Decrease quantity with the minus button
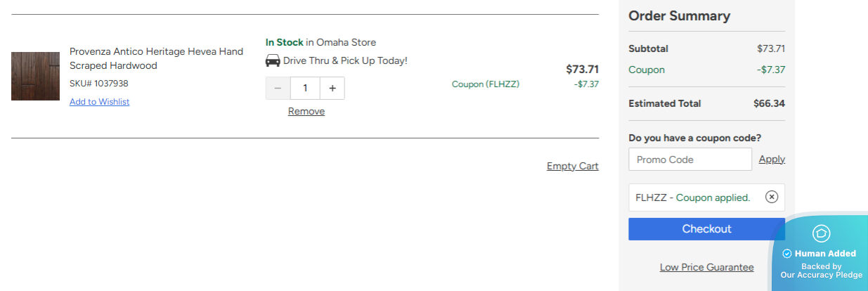 278,89
